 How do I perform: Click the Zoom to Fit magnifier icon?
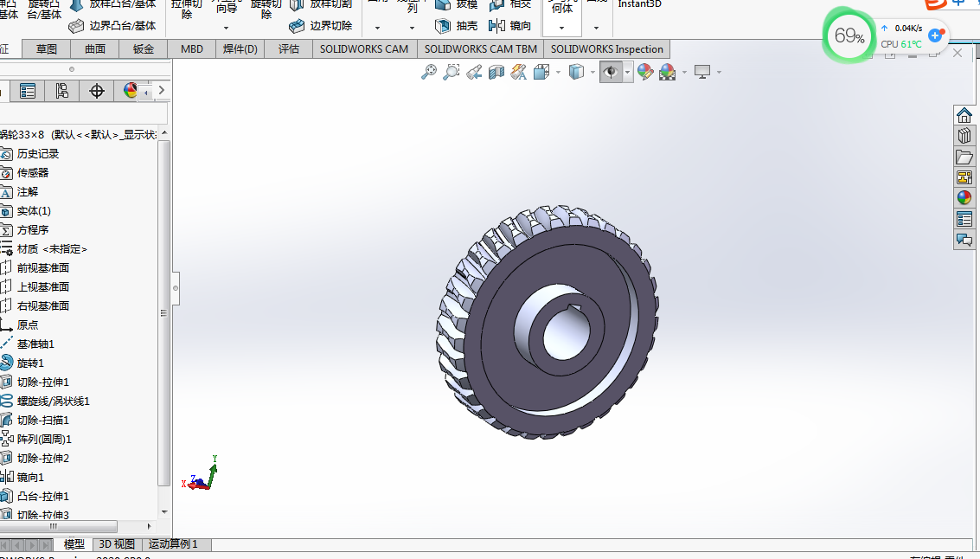point(428,73)
